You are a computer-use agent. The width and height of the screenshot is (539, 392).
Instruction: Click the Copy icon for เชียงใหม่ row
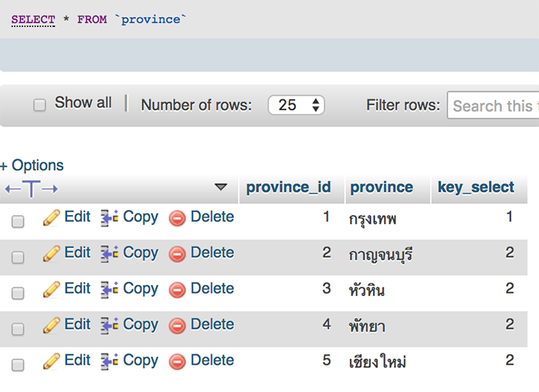pyautogui.click(x=109, y=362)
